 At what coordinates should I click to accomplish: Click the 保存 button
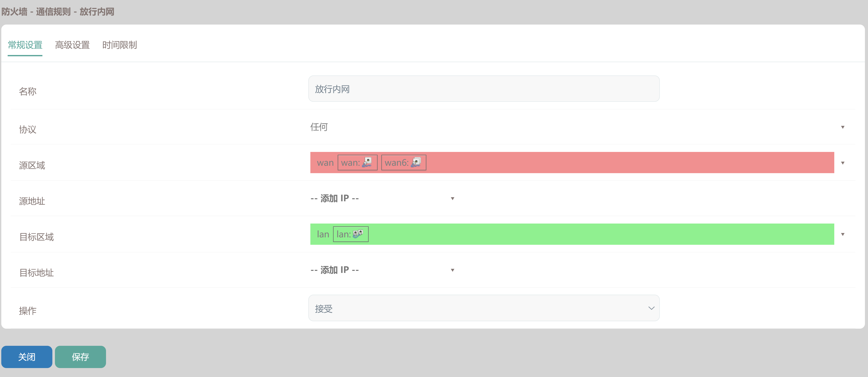80,357
